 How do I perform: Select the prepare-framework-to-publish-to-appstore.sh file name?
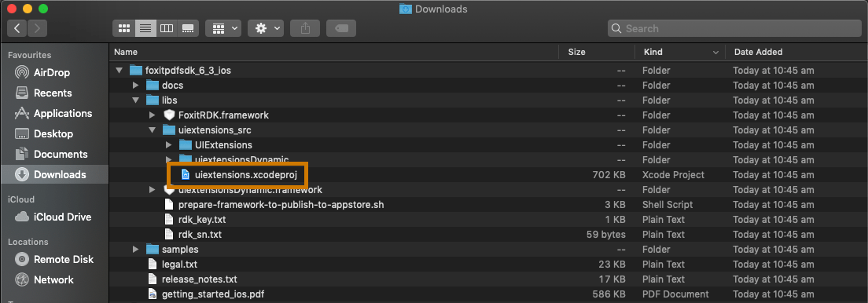(281, 205)
